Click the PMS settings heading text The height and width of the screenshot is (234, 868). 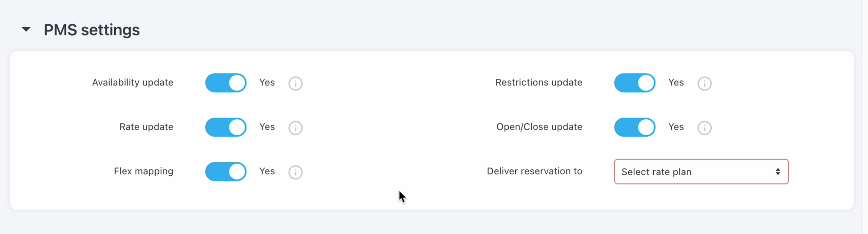(x=92, y=30)
